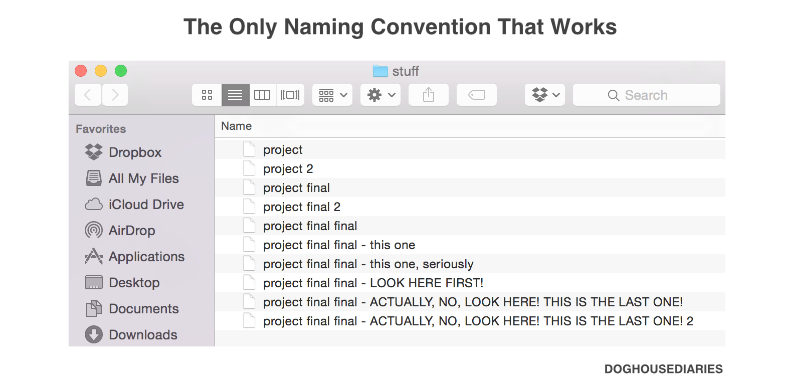This screenshot has width=786, height=390.
Task: Switch to Cover Flow view
Action: pyautogui.click(x=290, y=95)
